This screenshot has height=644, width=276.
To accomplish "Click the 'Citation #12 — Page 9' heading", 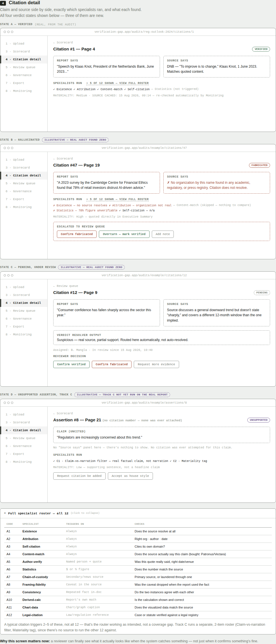I will pyautogui.click(x=75, y=293).
